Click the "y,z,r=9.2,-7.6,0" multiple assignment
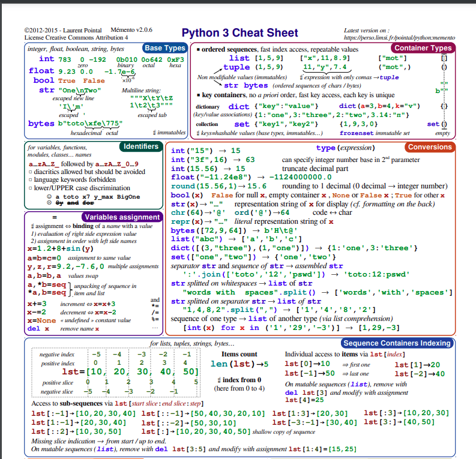The width and height of the screenshot is (476, 459). click(66, 266)
